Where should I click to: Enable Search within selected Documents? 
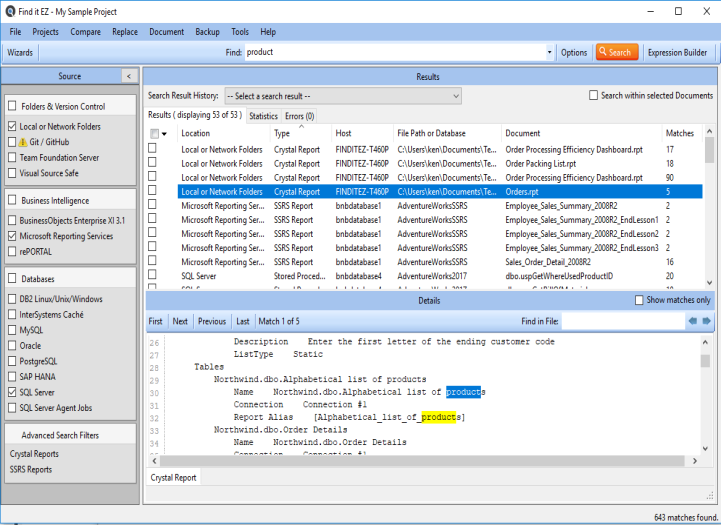[x=594, y=95]
